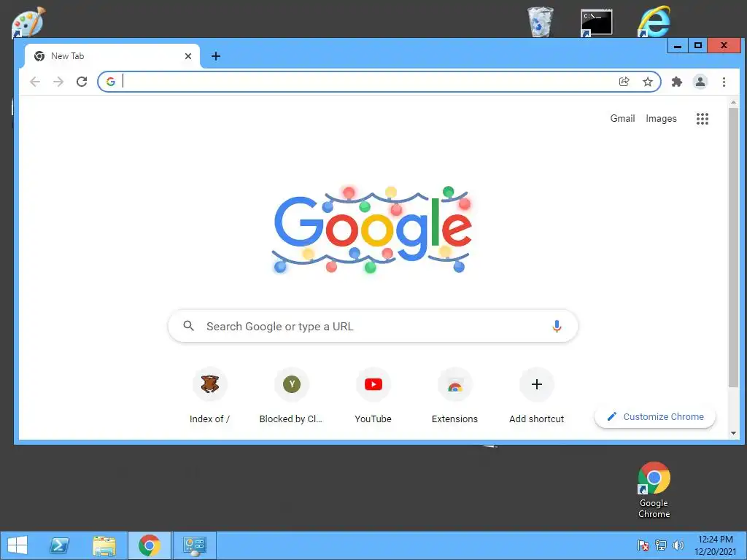This screenshot has width=747, height=560.
Task: Open the Extensions shortcut tile
Action: click(454, 395)
